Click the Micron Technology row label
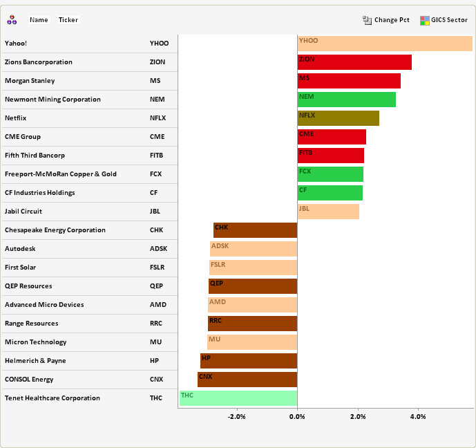Viewport: 476px width, 448px height. tap(35, 342)
